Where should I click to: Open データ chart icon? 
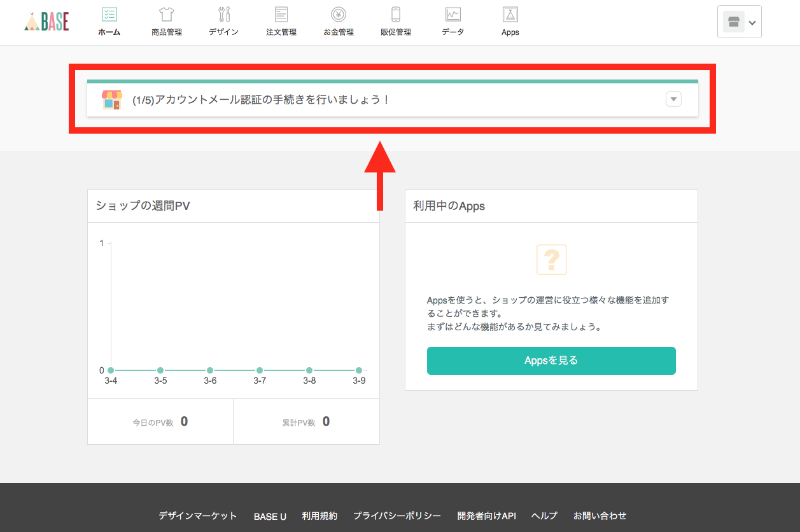(453, 15)
